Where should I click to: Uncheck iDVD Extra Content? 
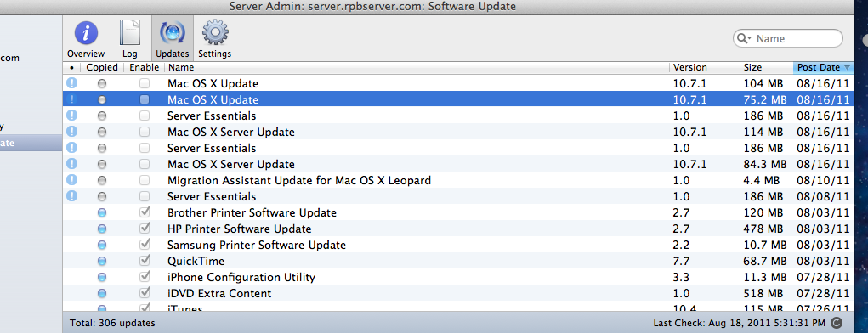tap(145, 292)
